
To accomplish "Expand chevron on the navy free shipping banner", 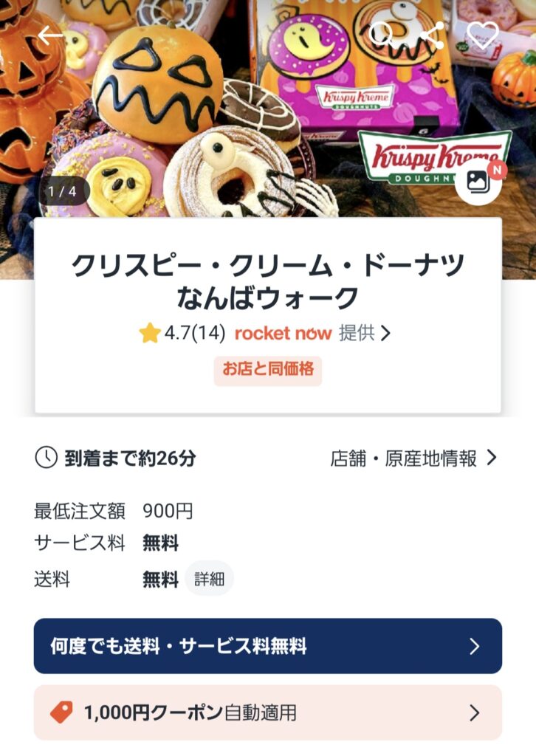I will click(474, 646).
